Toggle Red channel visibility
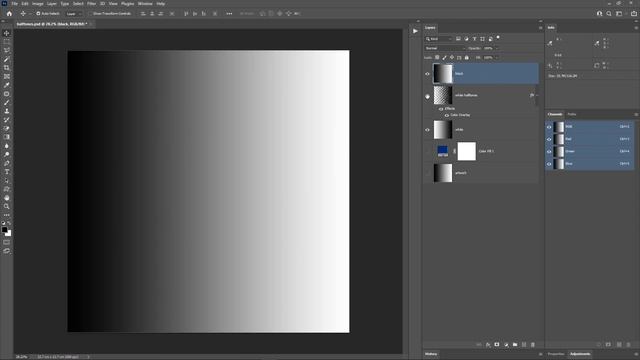640x360 pixels. 549,139
